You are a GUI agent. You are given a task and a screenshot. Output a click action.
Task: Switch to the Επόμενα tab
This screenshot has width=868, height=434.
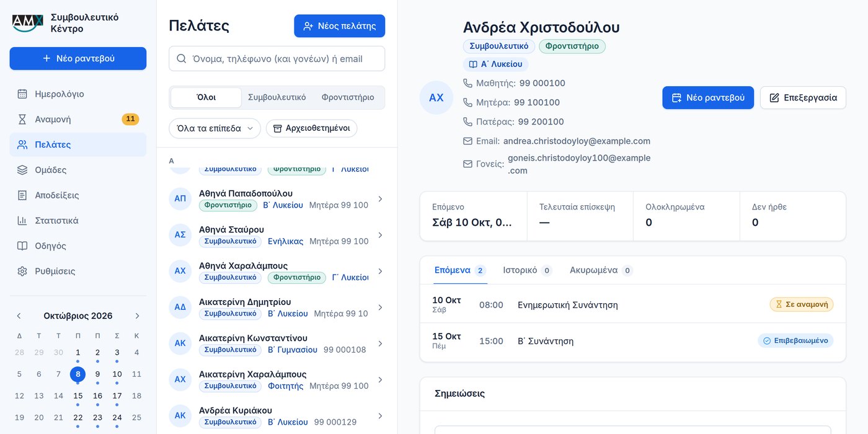(x=459, y=270)
